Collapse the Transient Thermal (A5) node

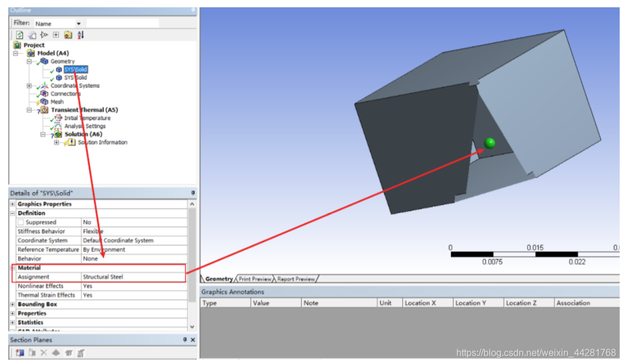click(29, 110)
